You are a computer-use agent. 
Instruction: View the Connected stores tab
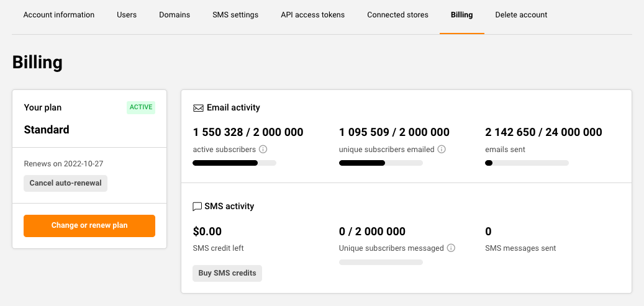pos(397,15)
